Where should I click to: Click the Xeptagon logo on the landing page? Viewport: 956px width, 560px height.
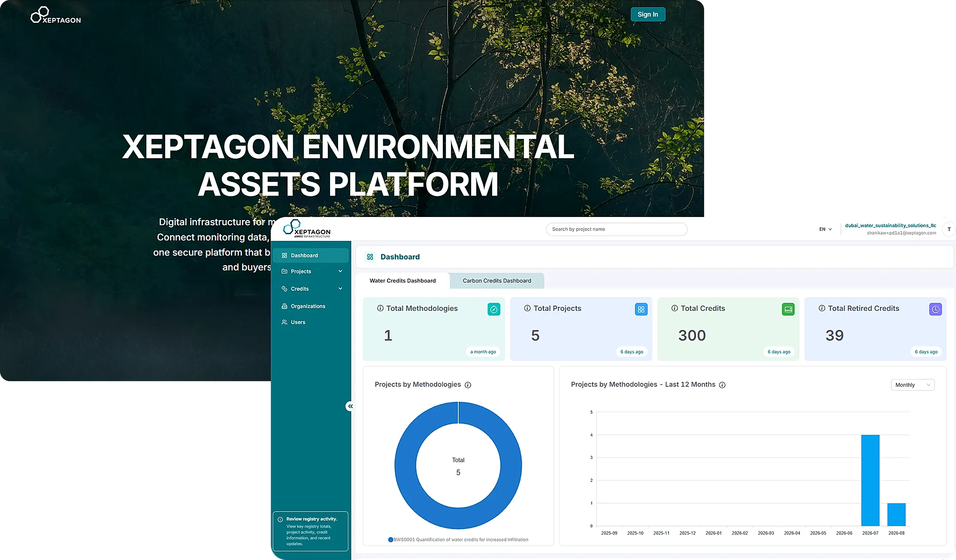[56, 15]
